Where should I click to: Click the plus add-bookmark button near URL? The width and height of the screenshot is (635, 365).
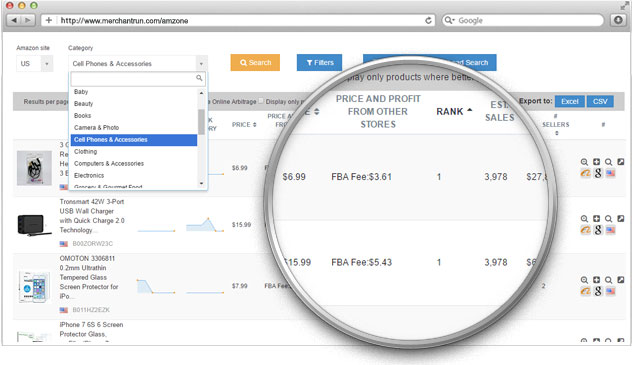tap(49, 20)
